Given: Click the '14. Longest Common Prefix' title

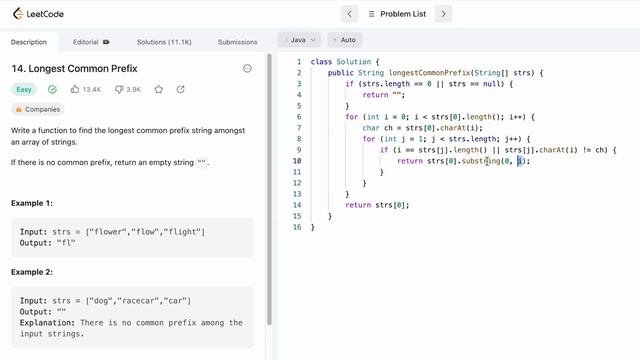Looking at the screenshot, I should 74,69.
